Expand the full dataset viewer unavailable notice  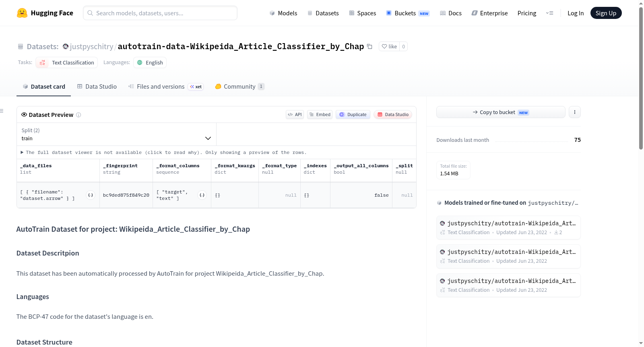(x=163, y=152)
